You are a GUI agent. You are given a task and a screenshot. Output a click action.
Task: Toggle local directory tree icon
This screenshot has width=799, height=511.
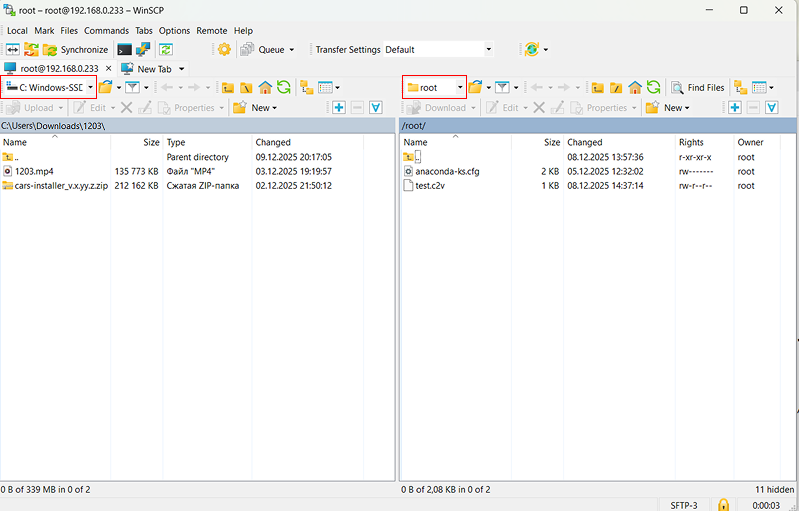307,88
